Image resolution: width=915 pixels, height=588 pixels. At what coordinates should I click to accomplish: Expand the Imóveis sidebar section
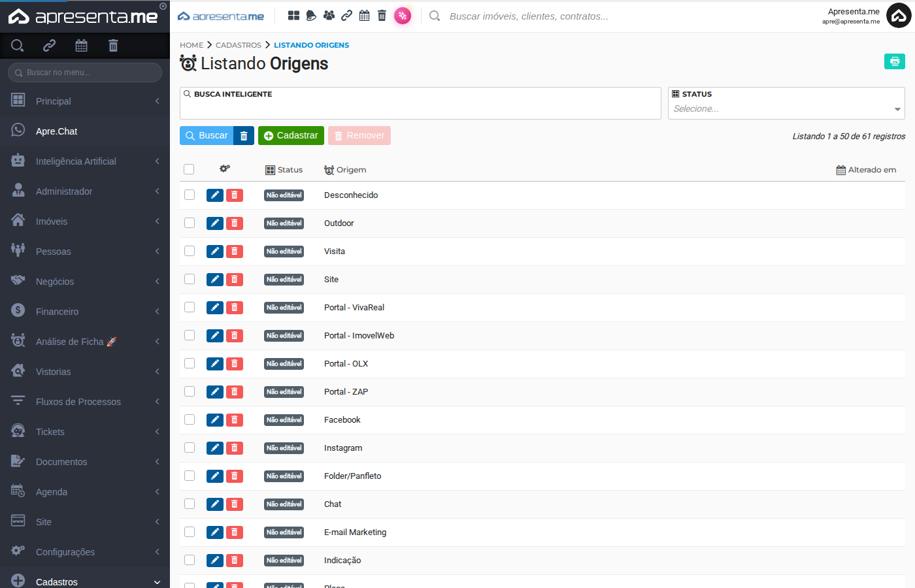85,221
